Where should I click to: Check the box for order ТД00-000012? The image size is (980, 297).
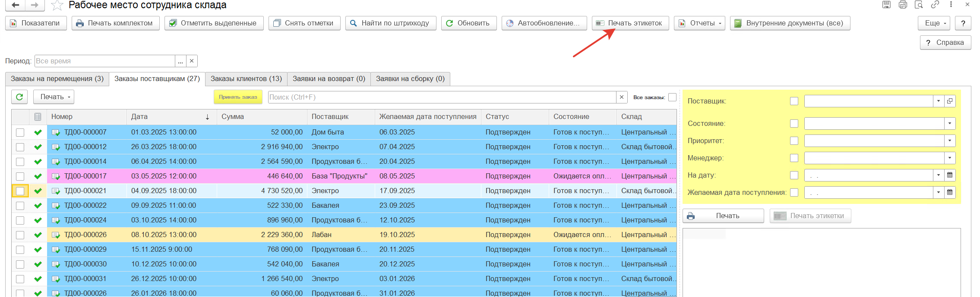tap(20, 147)
